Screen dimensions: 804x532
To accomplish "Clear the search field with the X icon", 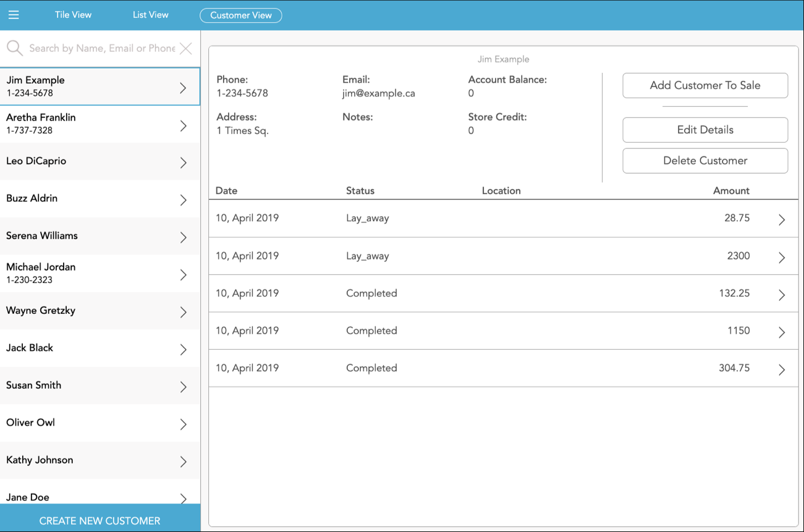I will [185, 48].
